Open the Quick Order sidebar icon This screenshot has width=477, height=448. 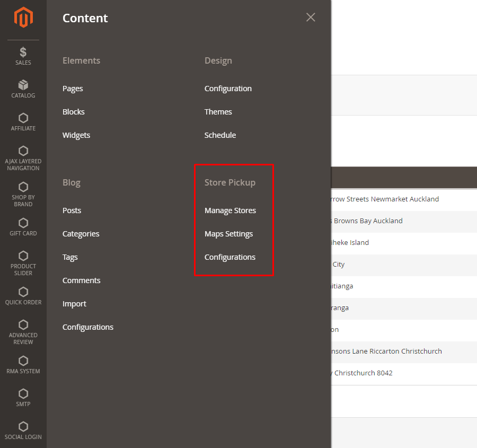[23, 295]
